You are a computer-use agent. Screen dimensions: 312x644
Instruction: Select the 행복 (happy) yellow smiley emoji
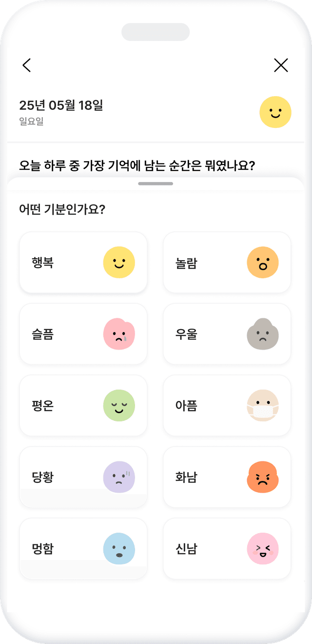pyautogui.click(x=119, y=263)
